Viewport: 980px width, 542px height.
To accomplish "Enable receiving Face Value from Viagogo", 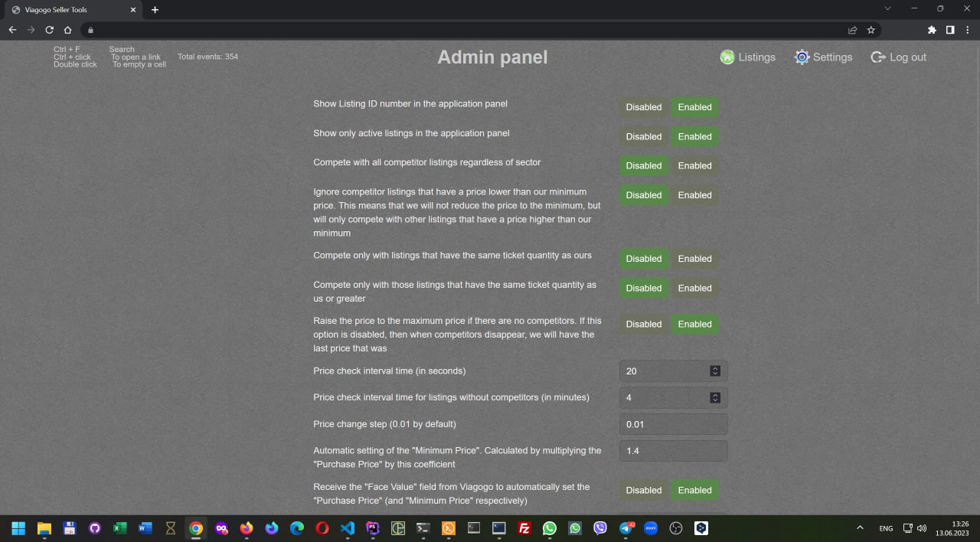I will [694, 490].
